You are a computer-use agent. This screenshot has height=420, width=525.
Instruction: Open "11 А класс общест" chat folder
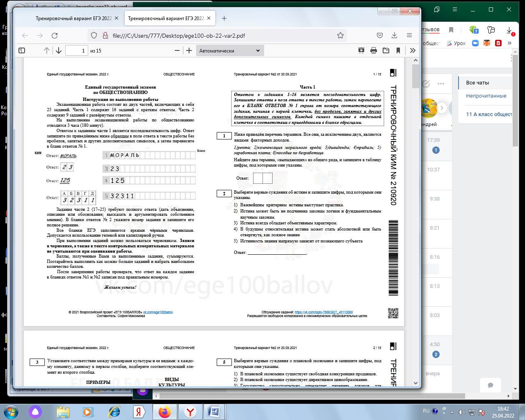[489, 114]
